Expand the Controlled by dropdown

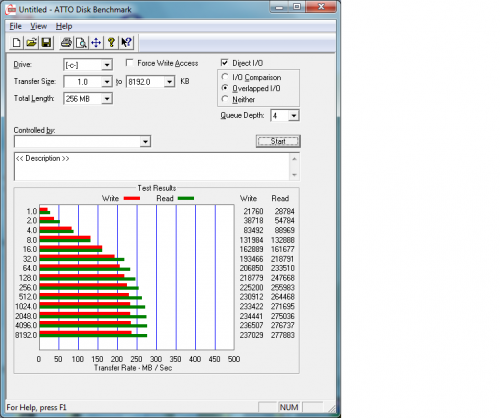point(145,142)
